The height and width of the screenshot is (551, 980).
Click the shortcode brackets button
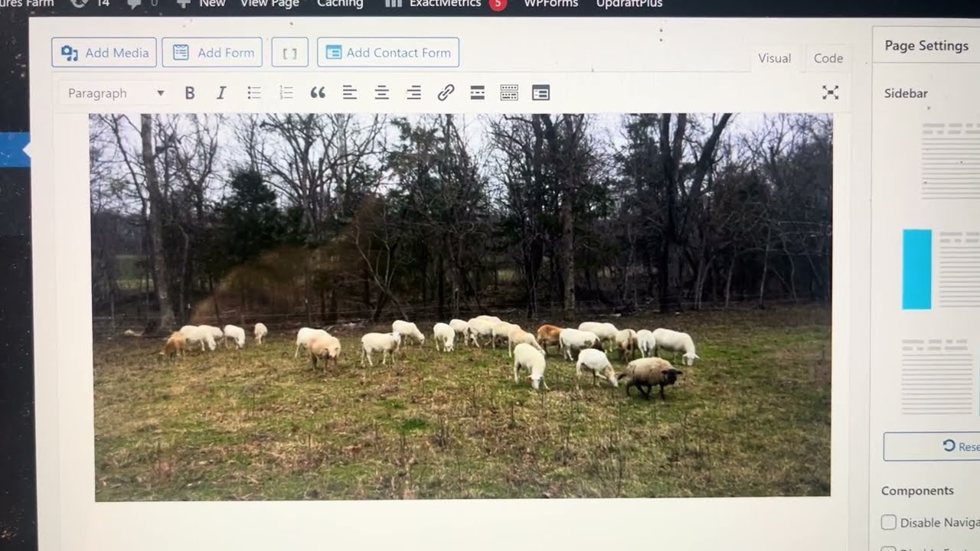290,53
